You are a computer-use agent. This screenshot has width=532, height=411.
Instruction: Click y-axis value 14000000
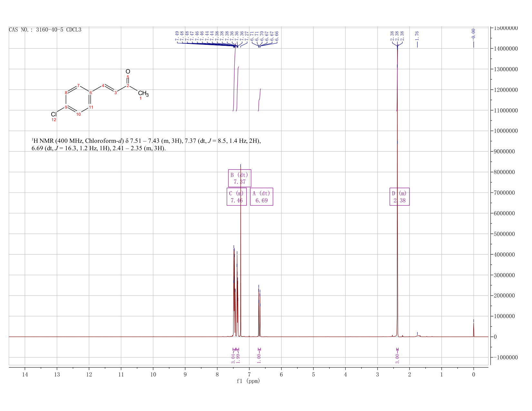(506, 49)
